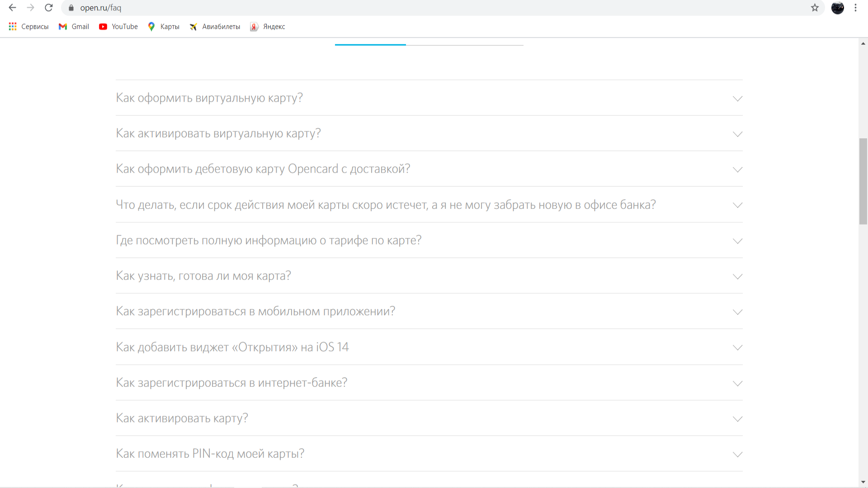Go back with the browser back arrow

(x=12, y=8)
